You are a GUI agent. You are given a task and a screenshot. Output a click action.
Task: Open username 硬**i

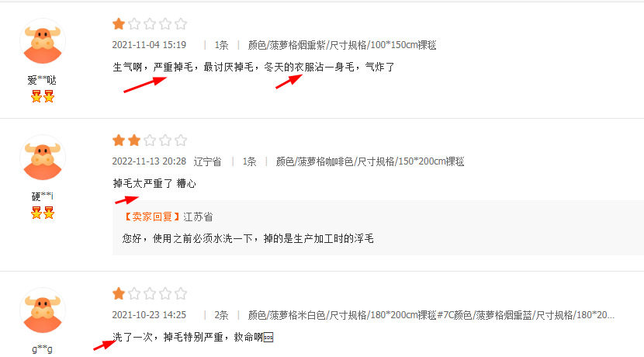tap(43, 196)
